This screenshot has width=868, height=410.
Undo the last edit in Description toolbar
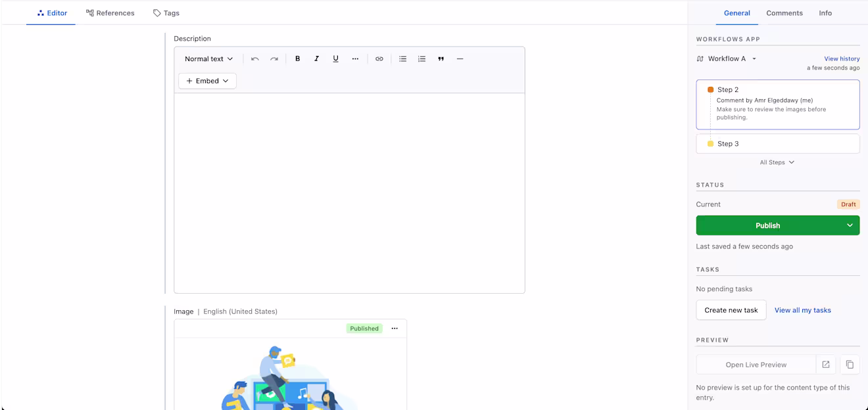coord(255,58)
